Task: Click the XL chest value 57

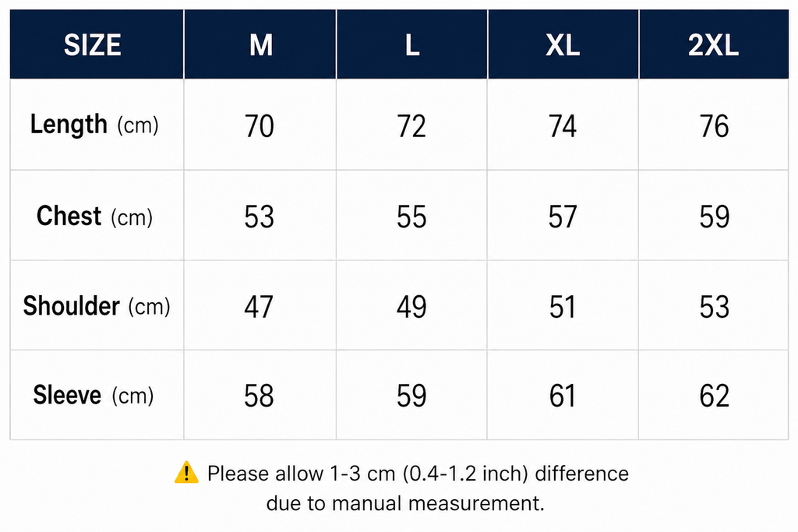Action: 563,217
